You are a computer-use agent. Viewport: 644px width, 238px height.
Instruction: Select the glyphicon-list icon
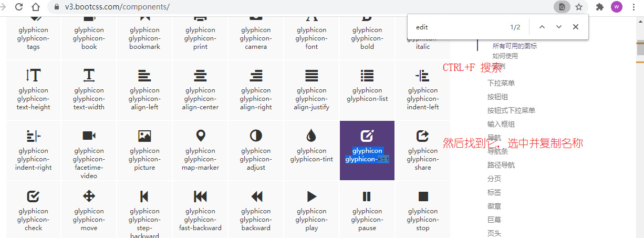pos(367,76)
